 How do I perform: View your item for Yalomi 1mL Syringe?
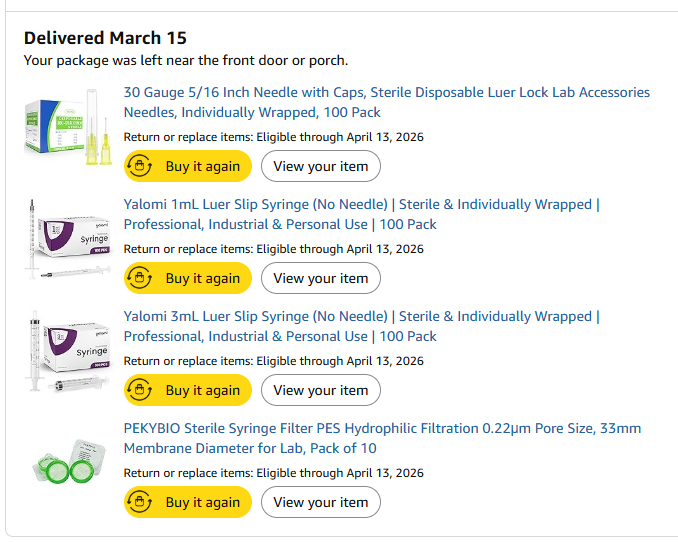tap(320, 278)
